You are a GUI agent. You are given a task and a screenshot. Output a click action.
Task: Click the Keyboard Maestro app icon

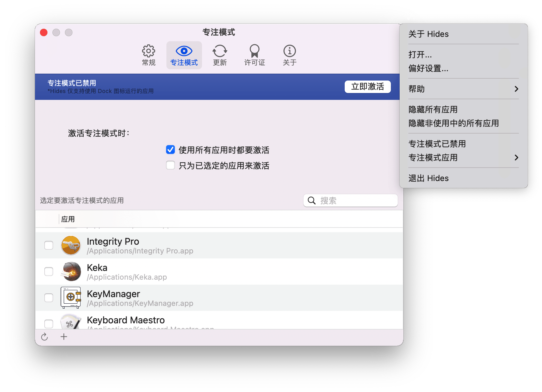[x=71, y=322]
